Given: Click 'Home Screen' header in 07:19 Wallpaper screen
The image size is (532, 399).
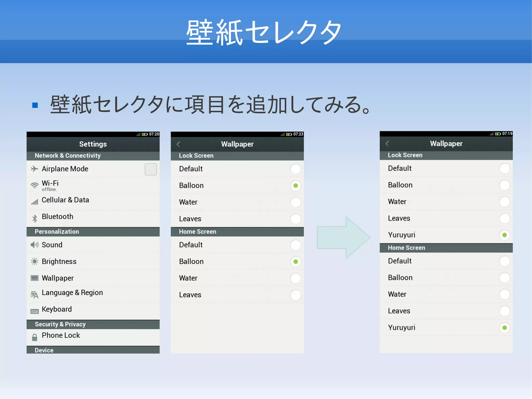Looking at the screenshot, I should [446, 248].
